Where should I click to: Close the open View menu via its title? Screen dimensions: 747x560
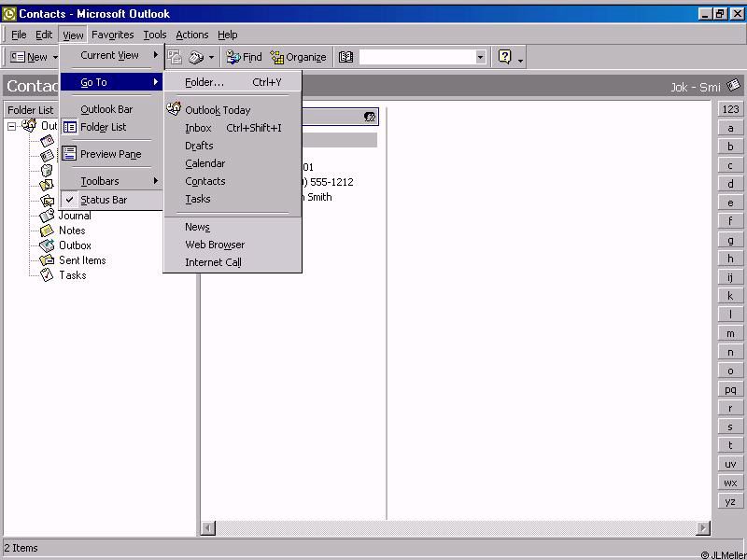[x=73, y=35]
